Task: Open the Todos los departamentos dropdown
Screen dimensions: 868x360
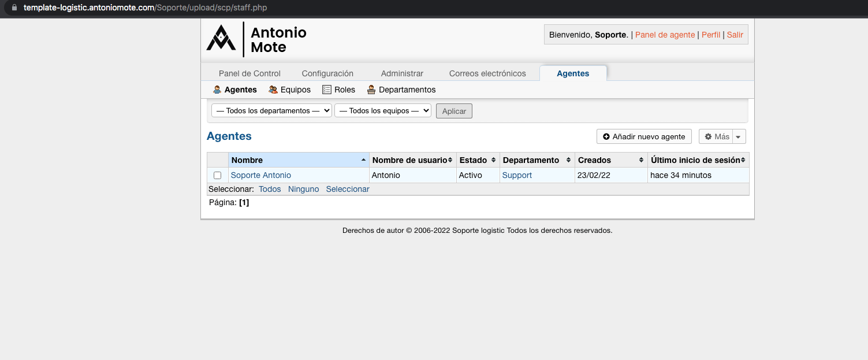Action: pos(271,110)
